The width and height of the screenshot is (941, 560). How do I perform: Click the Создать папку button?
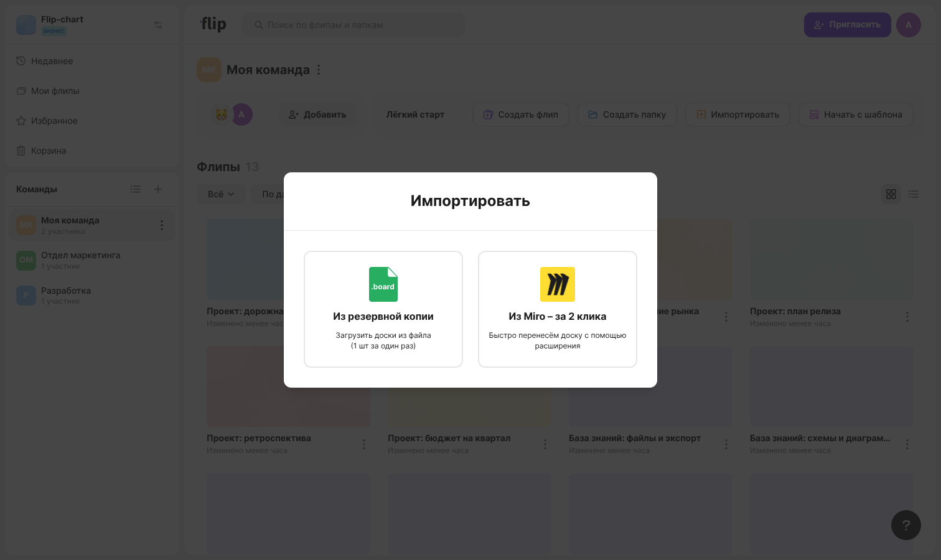(627, 114)
